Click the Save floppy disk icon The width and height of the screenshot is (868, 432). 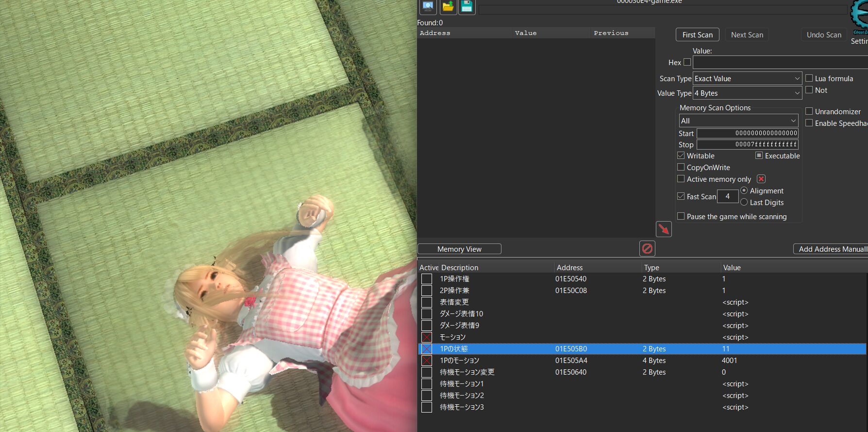(x=467, y=6)
